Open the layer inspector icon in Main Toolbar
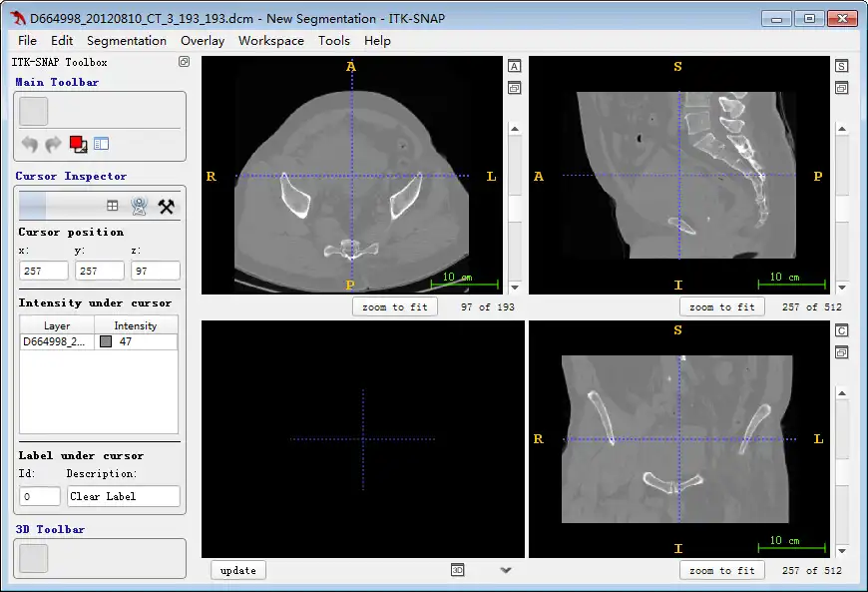This screenshot has height=592, width=868. pyautogui.click(x=102, y=145)
